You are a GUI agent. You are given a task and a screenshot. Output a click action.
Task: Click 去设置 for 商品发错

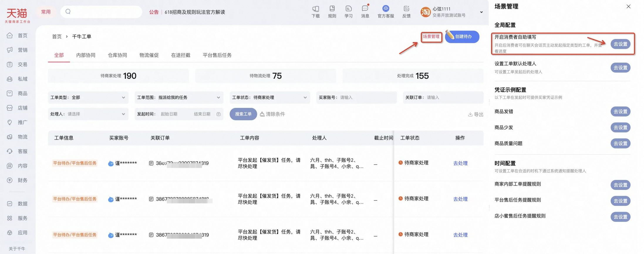pos(621,112)
